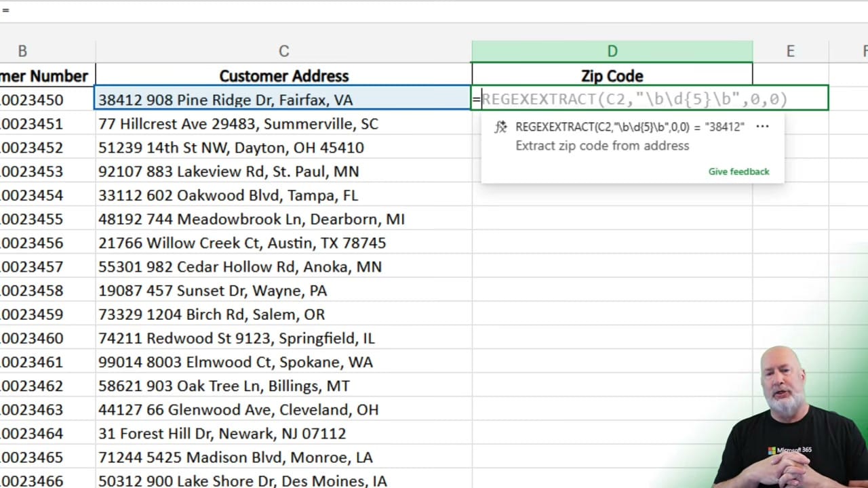Select cell containing 38412 908 Pine Ridge Dr
Viewport: 868px width, 488px height.
click(283, 100)
